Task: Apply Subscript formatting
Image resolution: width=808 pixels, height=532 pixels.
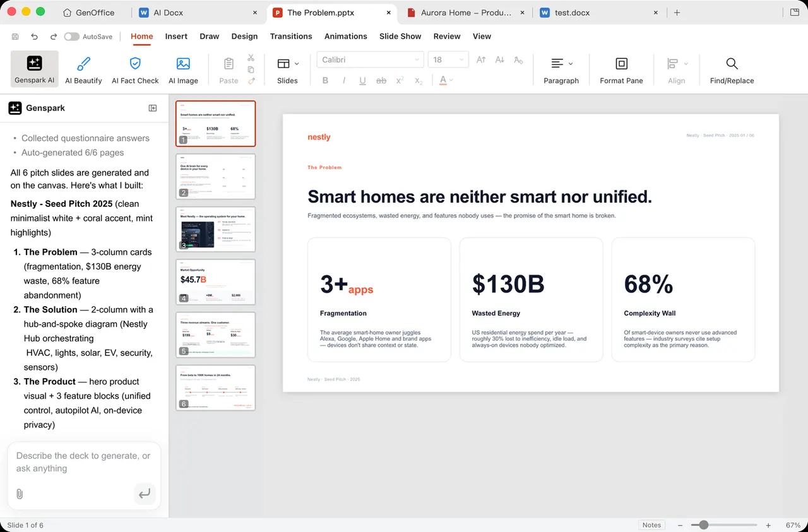Action: coord(419,80)
